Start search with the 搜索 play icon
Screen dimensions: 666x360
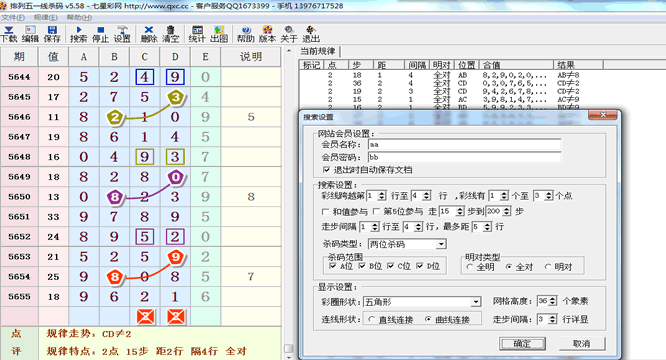click(79, 34)
